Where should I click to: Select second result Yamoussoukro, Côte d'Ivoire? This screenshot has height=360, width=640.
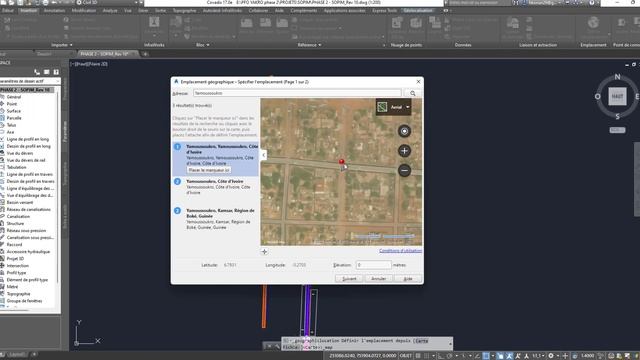tap(216, 187)
